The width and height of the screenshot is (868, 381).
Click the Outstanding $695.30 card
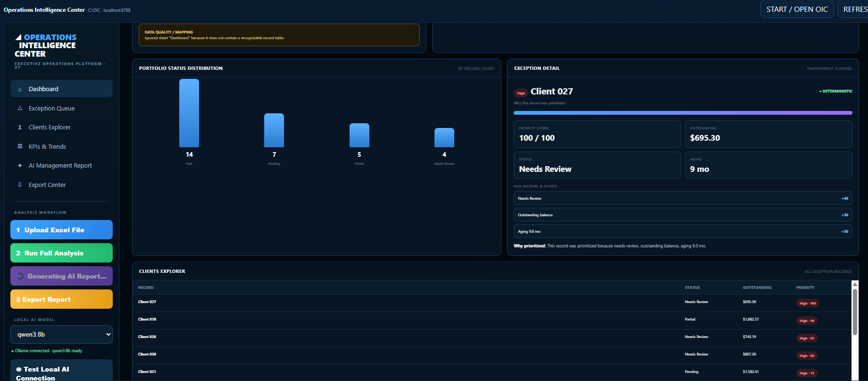pyautogui.click(x=768, y=134)
